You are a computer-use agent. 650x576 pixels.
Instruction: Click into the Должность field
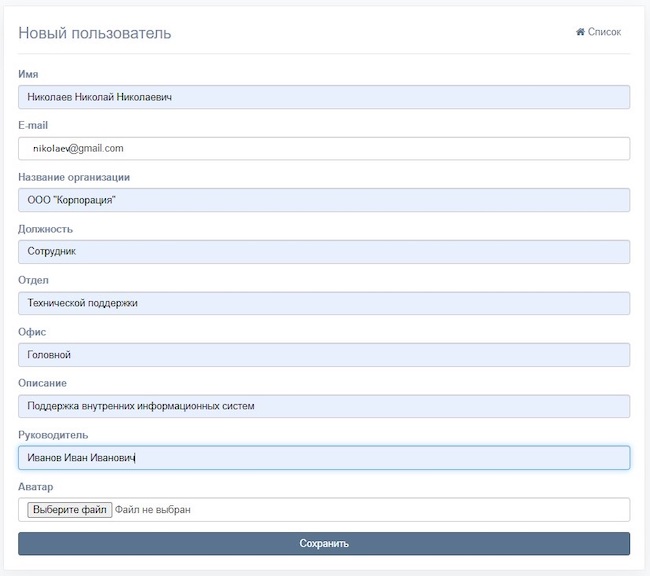(x=324, y=252)
